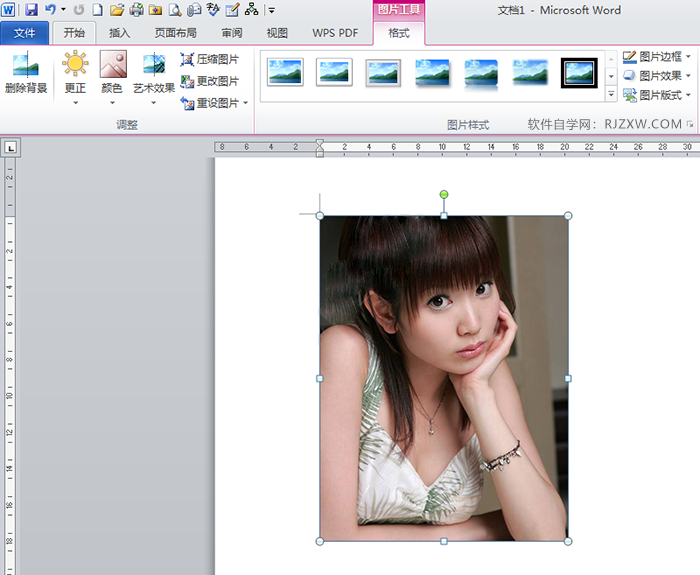Click the Print icon in quick access toolbar

[136, 10]
